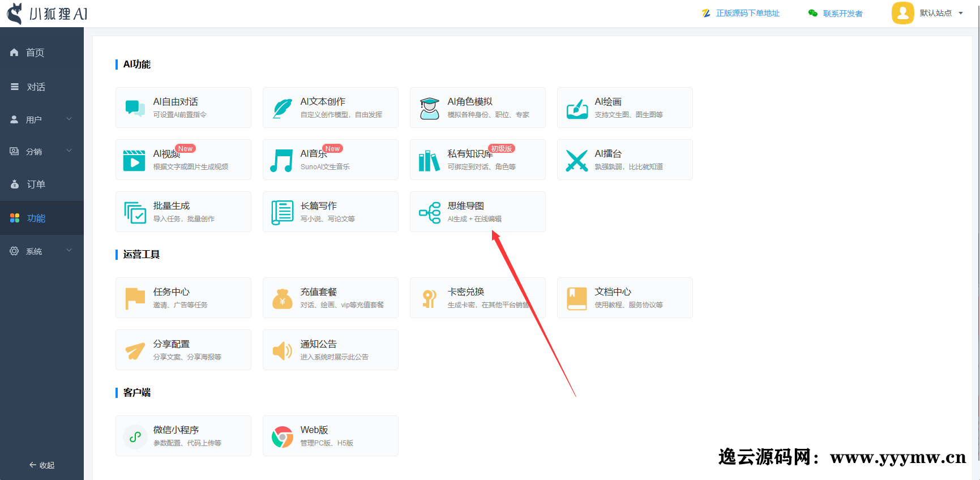Click the home icon in sidebar
The height and width of the screenshot is (480, 980).
point(14,52)
